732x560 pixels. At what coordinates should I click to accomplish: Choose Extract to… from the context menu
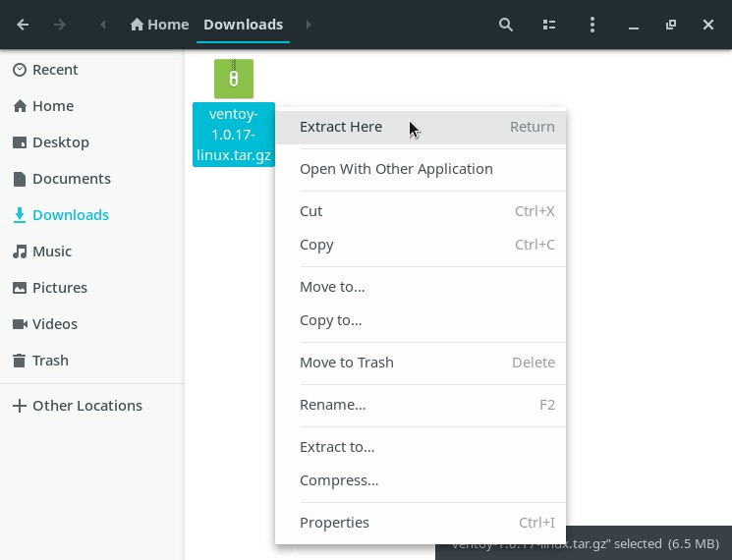coord(421,447)
